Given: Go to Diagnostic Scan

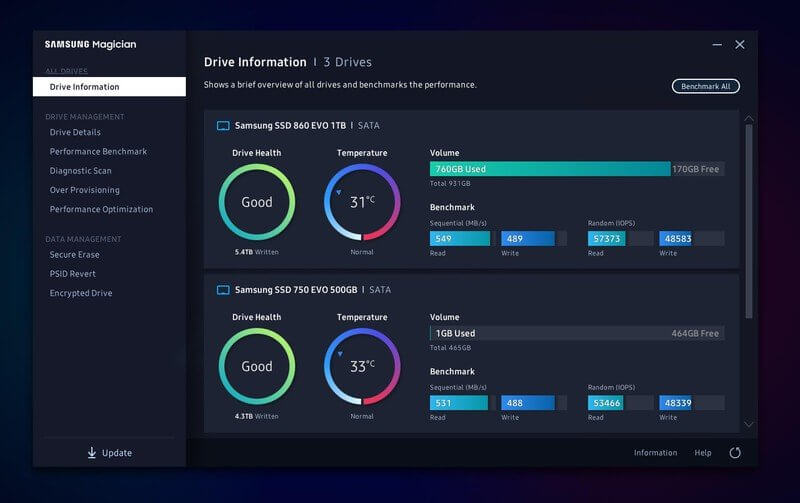Looking at the screenshot, I should pos(80,171).
